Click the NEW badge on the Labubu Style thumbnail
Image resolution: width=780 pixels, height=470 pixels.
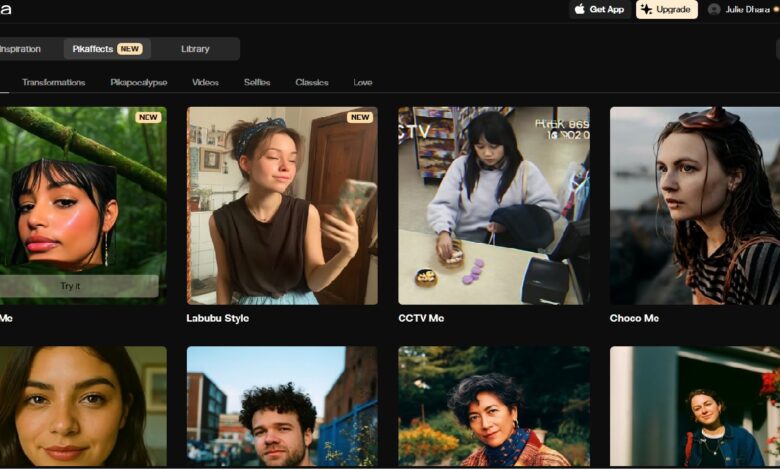[360, 117]
